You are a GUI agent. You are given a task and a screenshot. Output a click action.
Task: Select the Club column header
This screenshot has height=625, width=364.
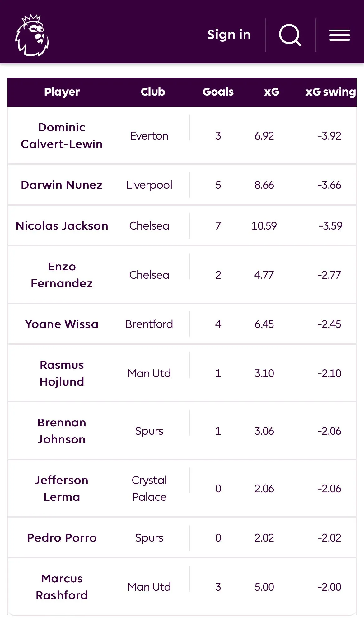tap(153, 92)
